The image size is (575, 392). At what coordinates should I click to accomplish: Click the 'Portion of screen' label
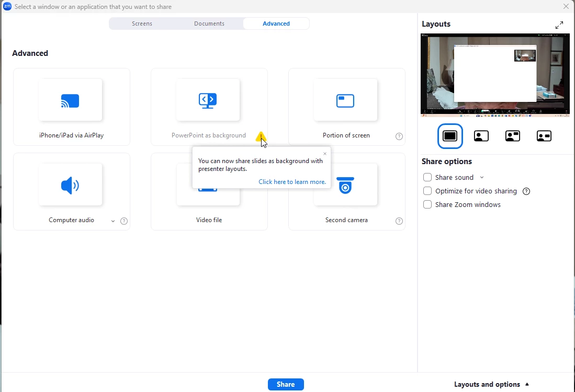(346, 135)
